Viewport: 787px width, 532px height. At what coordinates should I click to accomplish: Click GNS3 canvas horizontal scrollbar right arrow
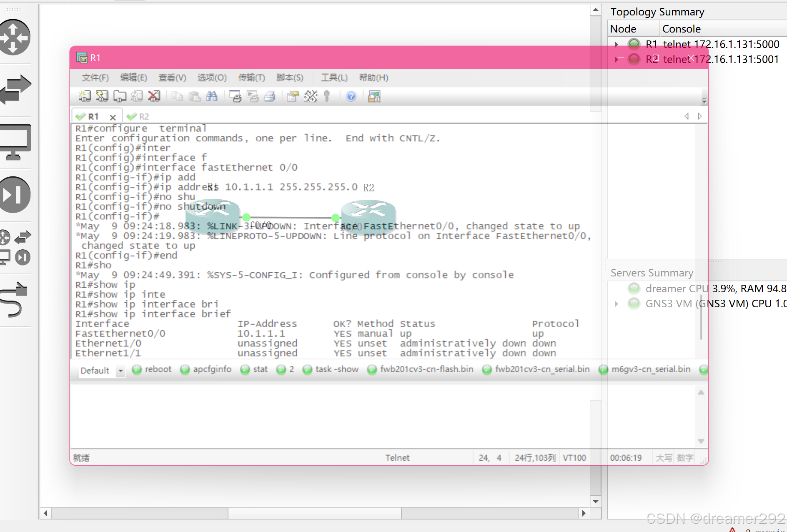coord(584,513)
